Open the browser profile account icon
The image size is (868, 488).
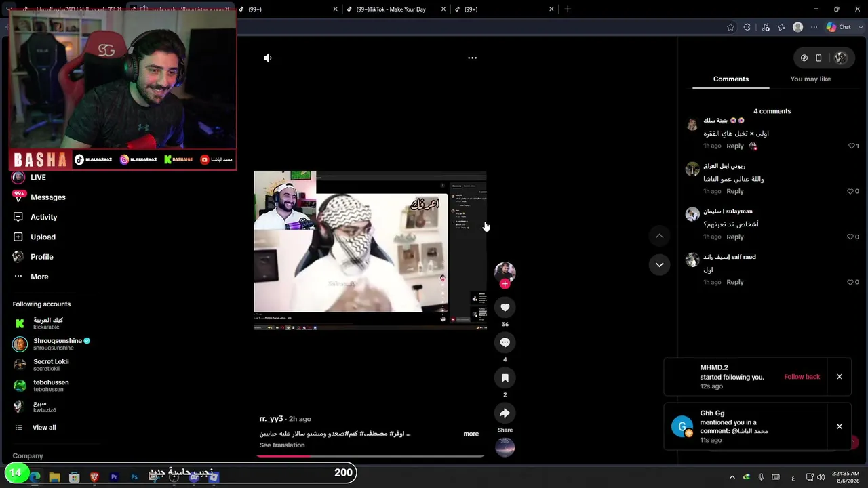point(797,27)
